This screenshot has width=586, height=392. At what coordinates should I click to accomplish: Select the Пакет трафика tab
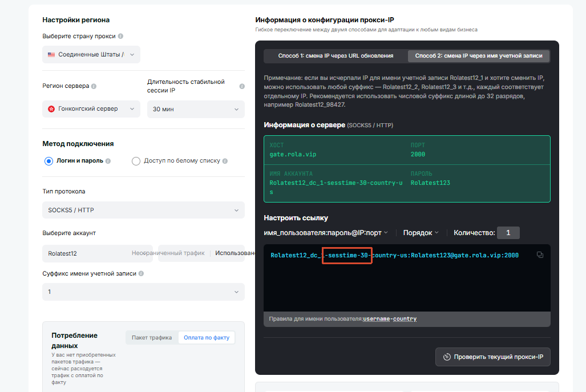pos(152,337)
